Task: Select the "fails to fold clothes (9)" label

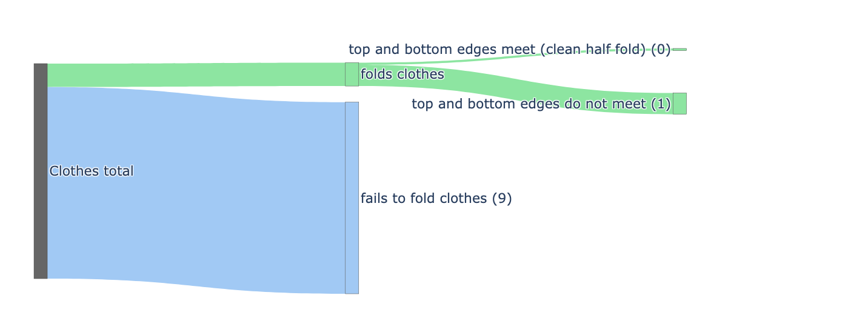Action: (x=436, y=199)
